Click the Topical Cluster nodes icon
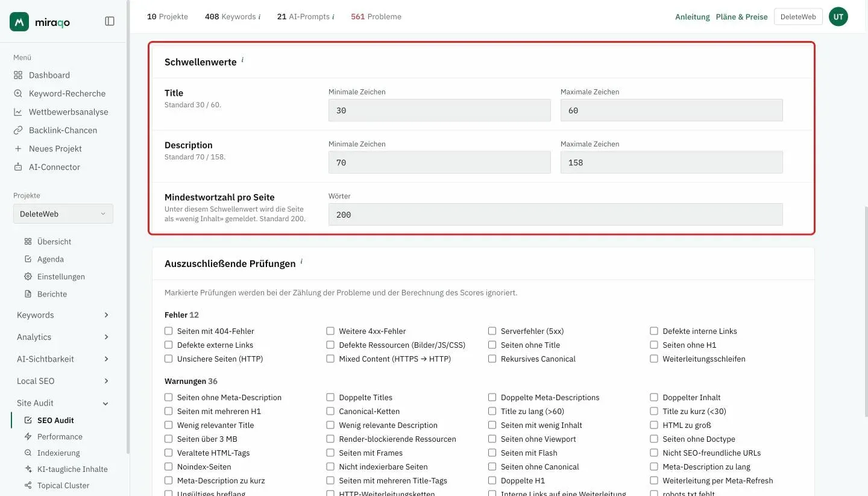Image resolution: width=868 pixels, height=496 pixels. click(x=28, y=485)
